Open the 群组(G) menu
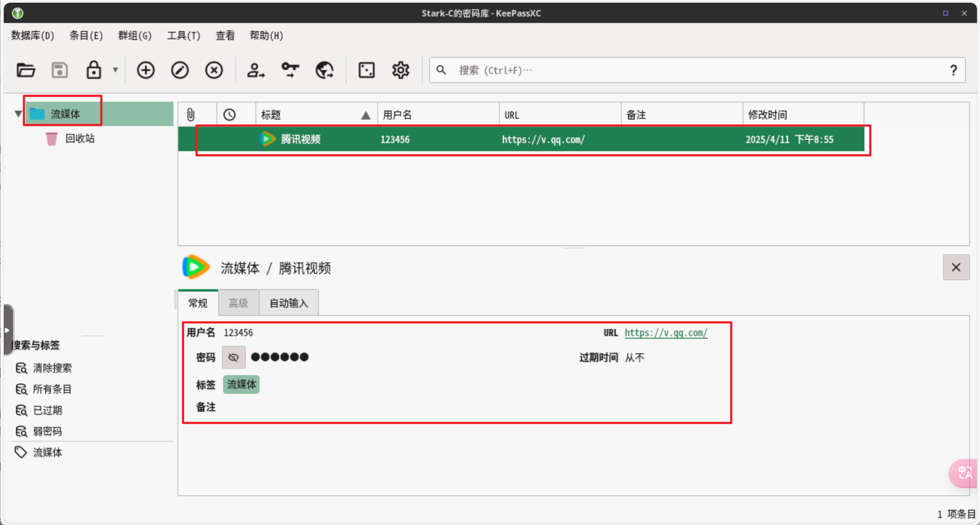 click(135, 36)
